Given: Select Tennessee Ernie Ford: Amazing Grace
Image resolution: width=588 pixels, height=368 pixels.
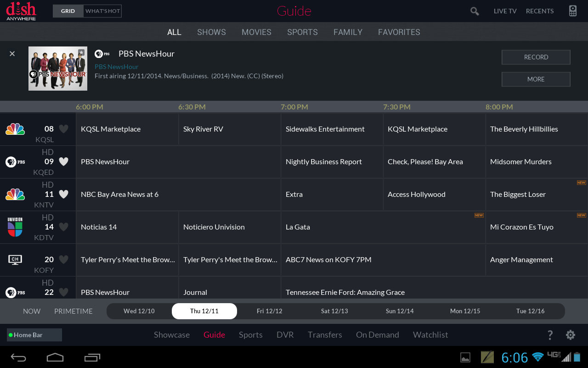Looking at the screenshot, I should (435, 288).
